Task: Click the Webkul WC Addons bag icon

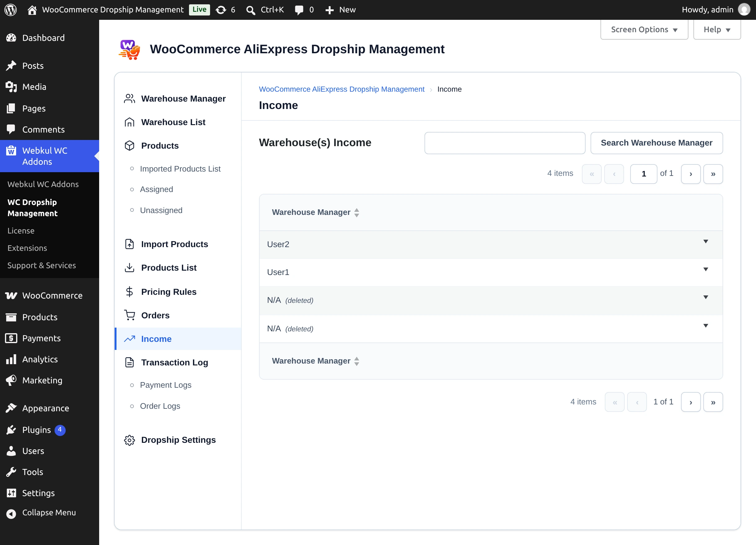Action: click(11, 151)
